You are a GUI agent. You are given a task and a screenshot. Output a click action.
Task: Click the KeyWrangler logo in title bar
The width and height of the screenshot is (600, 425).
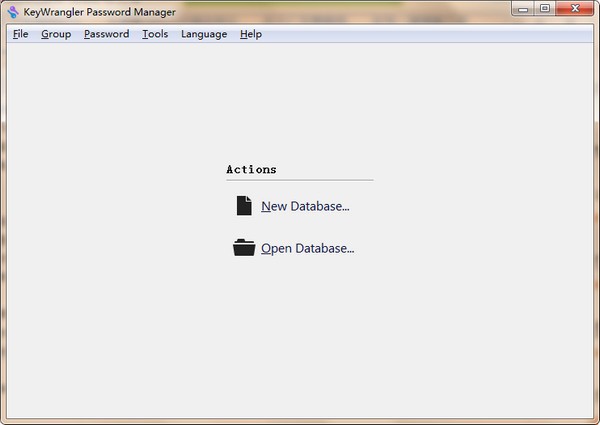[x=13, y=12]
